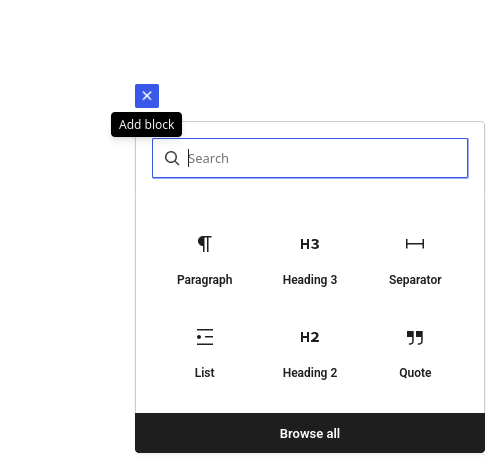
Task: Click the List block label
Action: [205, 373]
